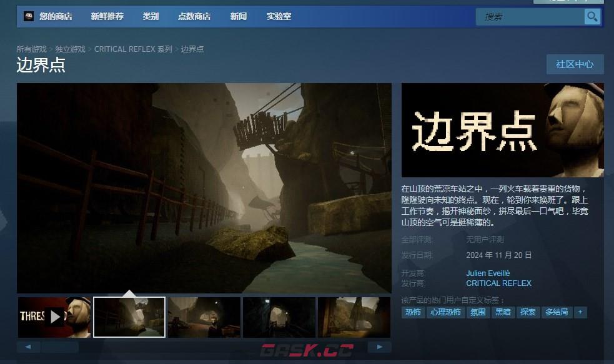
Task: Click the right arrow below the screenshot thumbnails
Action: point(379,345)
